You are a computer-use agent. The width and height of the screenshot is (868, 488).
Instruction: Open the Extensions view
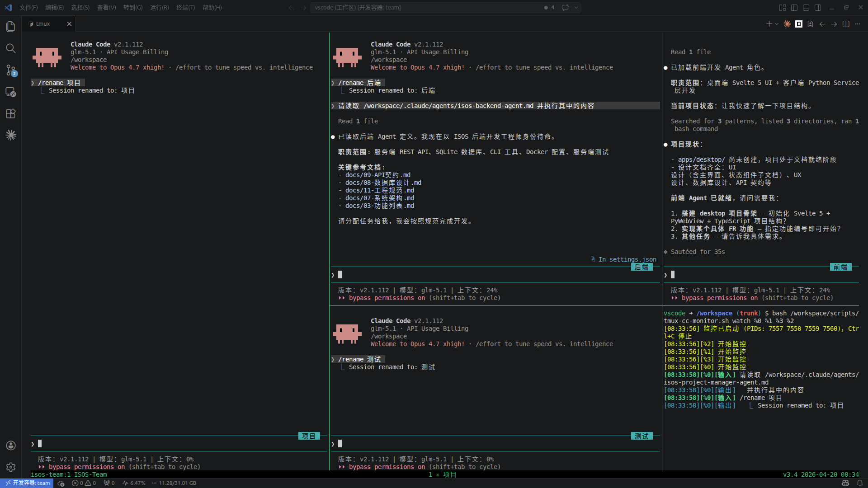coord(11,113)
